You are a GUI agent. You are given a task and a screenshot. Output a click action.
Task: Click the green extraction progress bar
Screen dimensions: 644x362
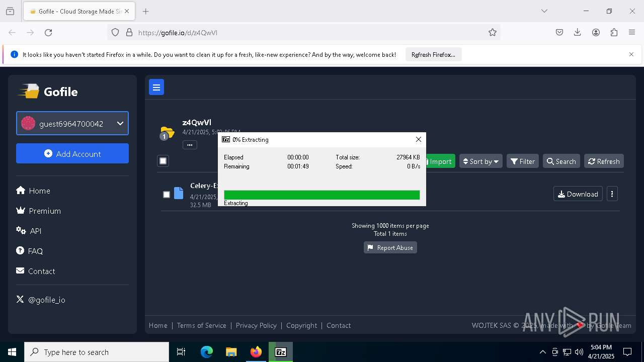pyautogui.click(x=322, y=195)
